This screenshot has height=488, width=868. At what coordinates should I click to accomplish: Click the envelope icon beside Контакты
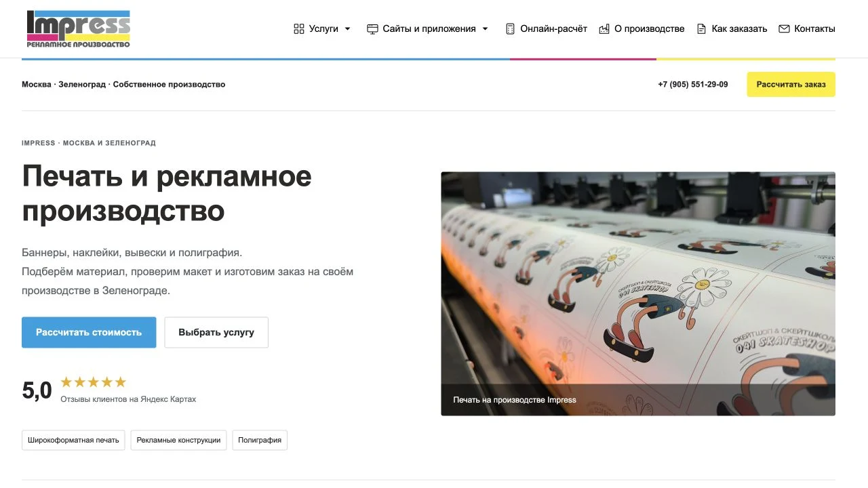[x=784, y=29]
